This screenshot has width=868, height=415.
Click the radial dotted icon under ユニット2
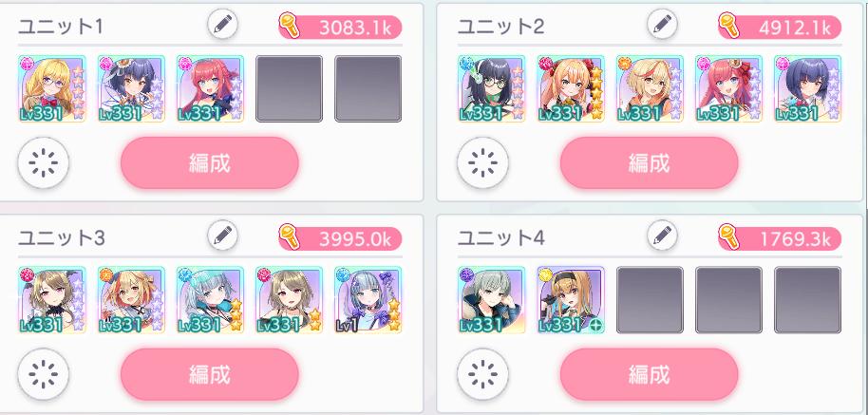click(x=482, y=162)
